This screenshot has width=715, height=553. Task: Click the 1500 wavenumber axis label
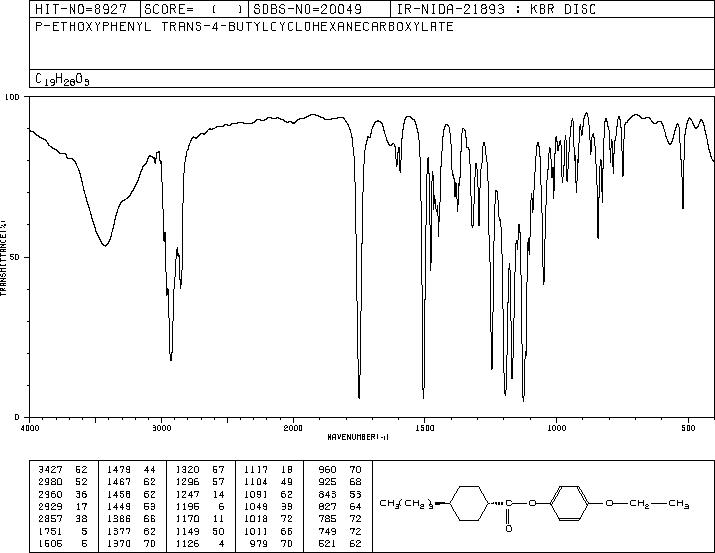point(425,428)
